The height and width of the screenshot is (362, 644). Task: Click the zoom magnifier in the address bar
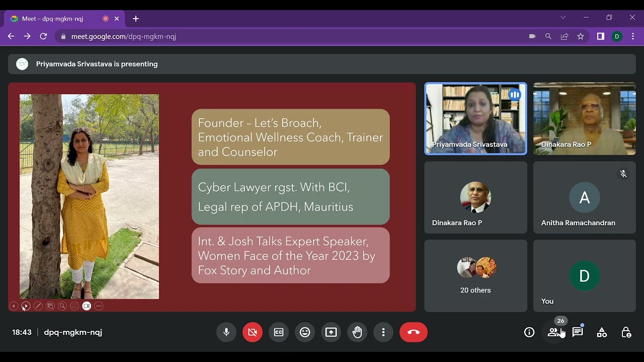[x=548, y=36]
